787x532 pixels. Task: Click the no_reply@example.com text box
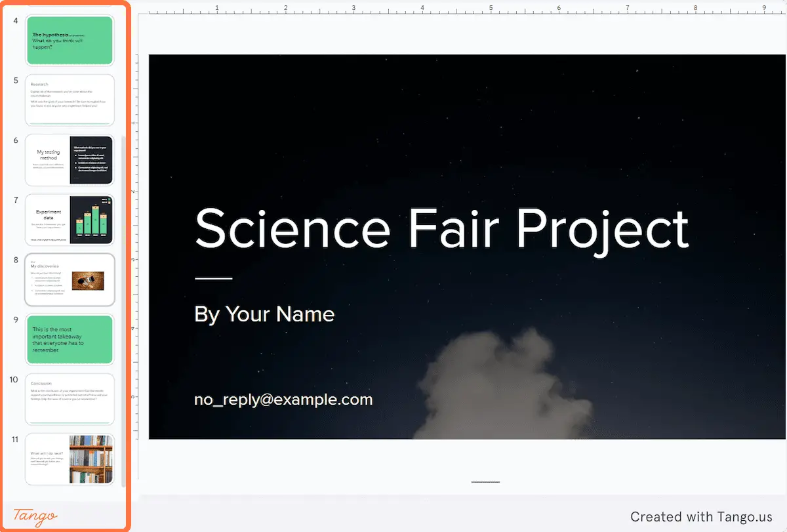click(x=283, y=399)
